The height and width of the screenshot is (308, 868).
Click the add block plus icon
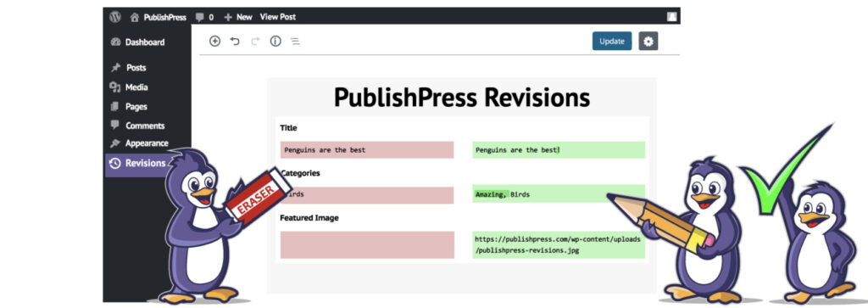[x=214, y=41]
